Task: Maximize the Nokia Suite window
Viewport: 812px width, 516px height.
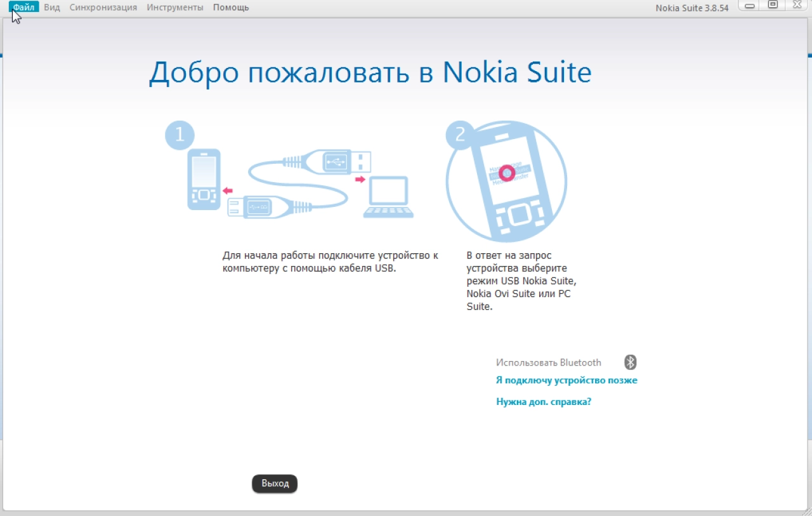Action: 772,5
